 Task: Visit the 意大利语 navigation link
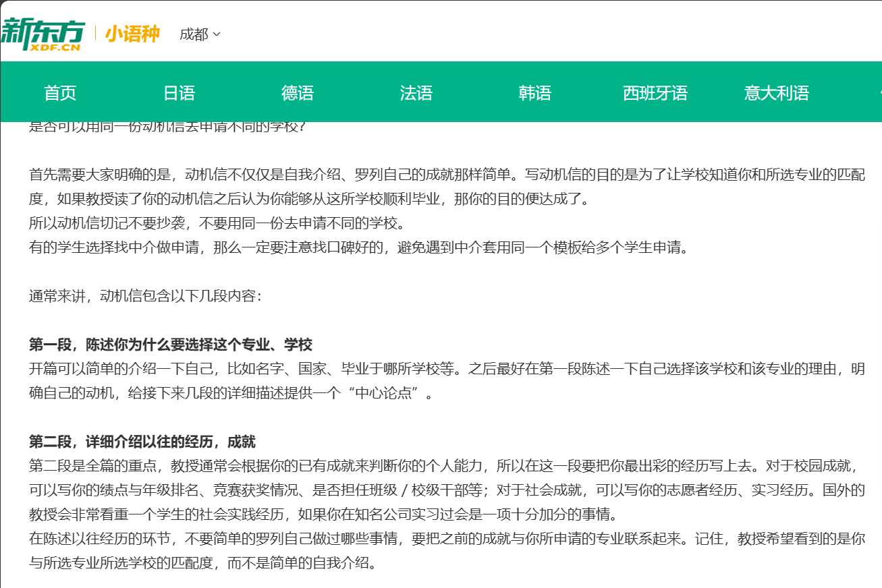775,93
